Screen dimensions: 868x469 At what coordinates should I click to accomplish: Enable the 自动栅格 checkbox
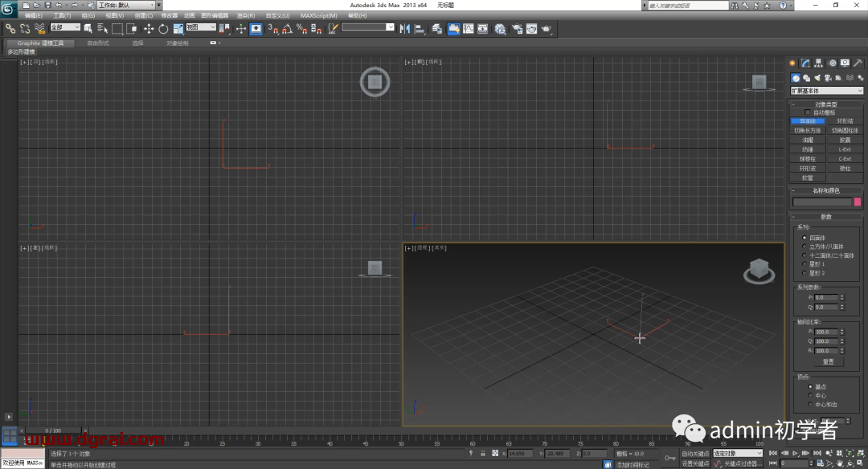pos(808,112)
